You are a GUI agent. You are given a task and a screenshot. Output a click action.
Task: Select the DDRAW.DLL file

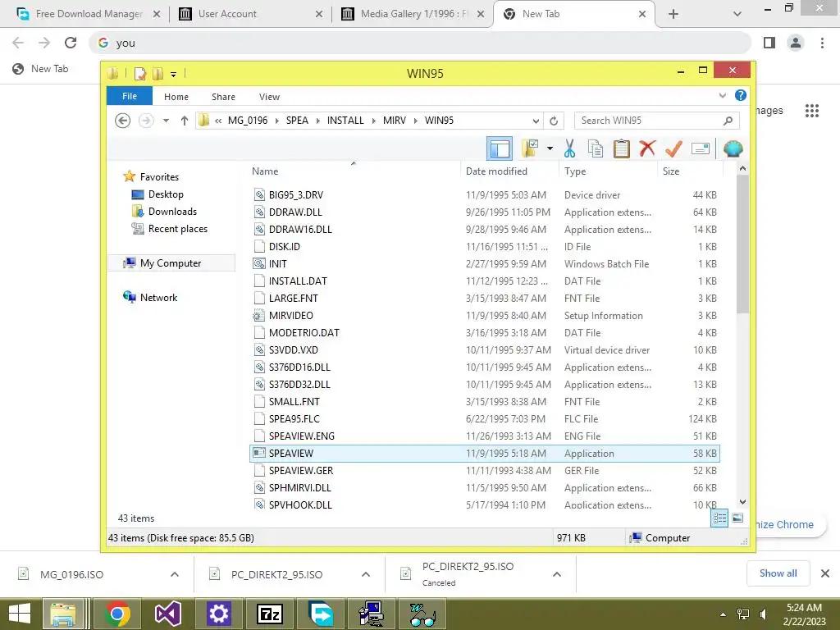coord(484,212)
